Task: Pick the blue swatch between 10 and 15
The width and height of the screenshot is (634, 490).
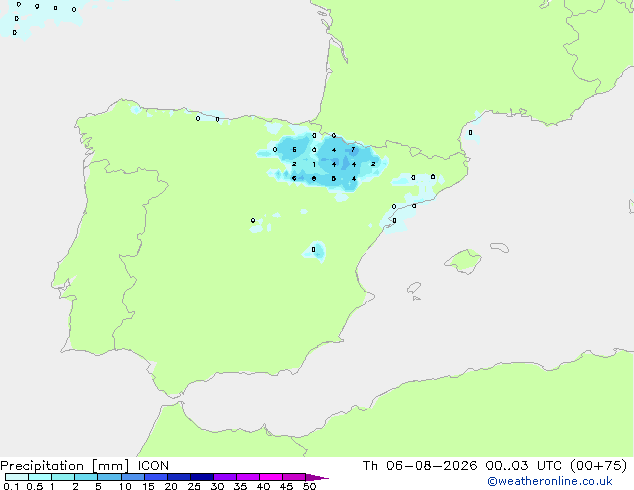Action: tap(133, 477)
